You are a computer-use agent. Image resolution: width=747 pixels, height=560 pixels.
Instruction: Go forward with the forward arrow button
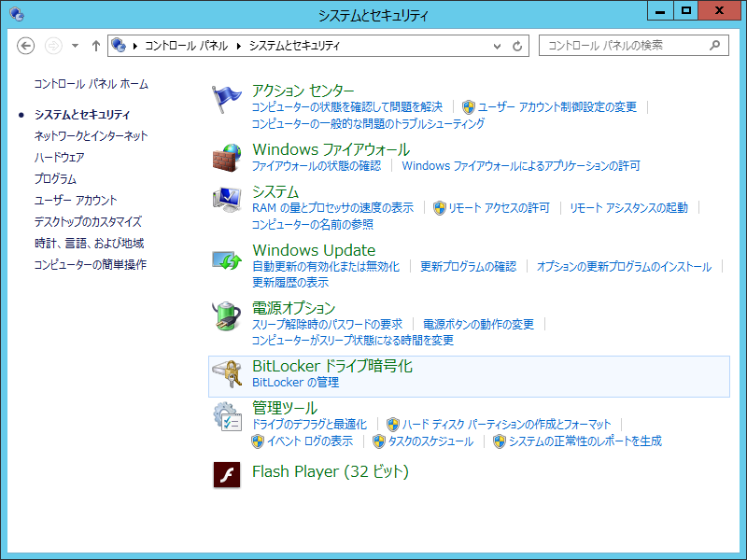(53, 46)
